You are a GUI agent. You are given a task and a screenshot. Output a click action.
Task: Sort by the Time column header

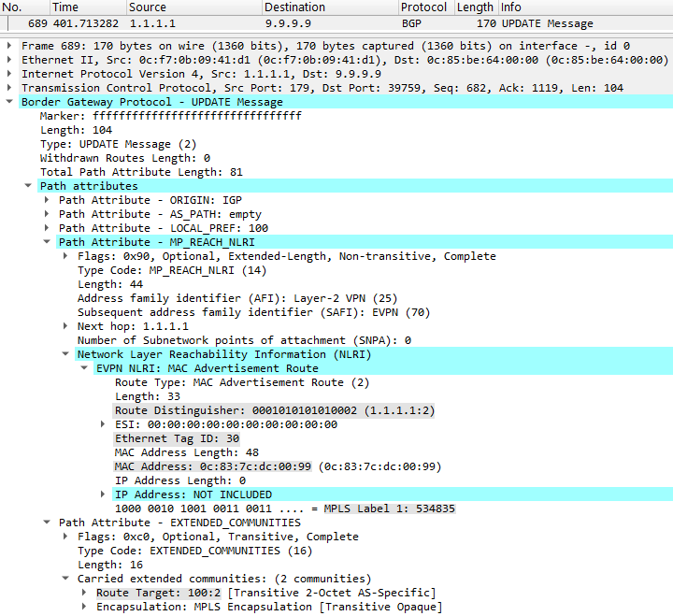(88, 7)
